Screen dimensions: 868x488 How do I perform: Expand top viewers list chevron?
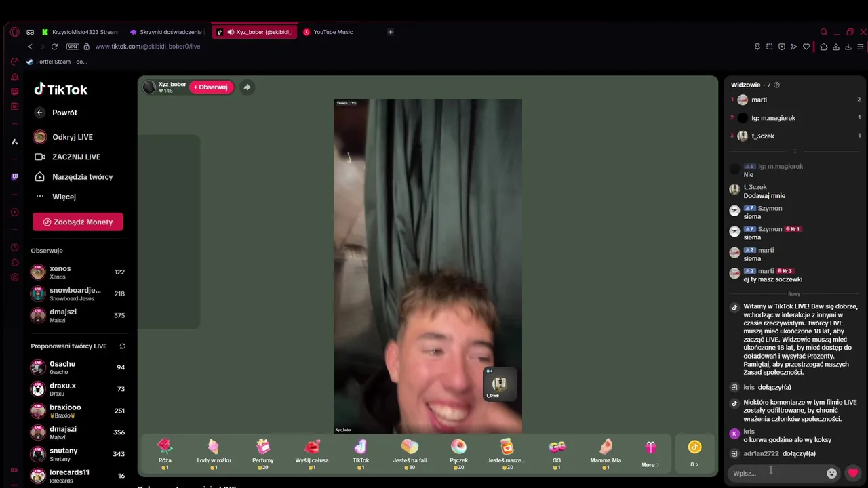(795, 151)
